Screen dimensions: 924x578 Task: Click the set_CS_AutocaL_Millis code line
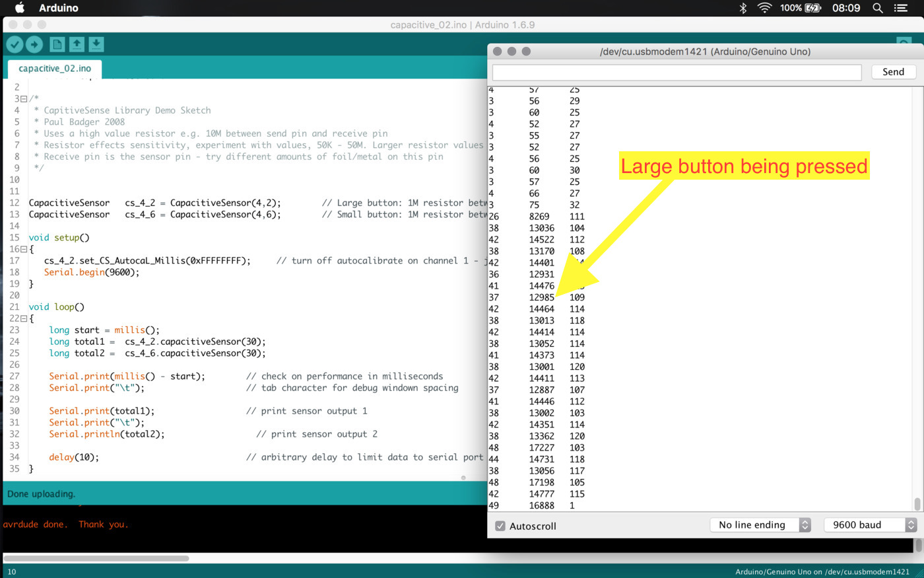pos(147,260)
